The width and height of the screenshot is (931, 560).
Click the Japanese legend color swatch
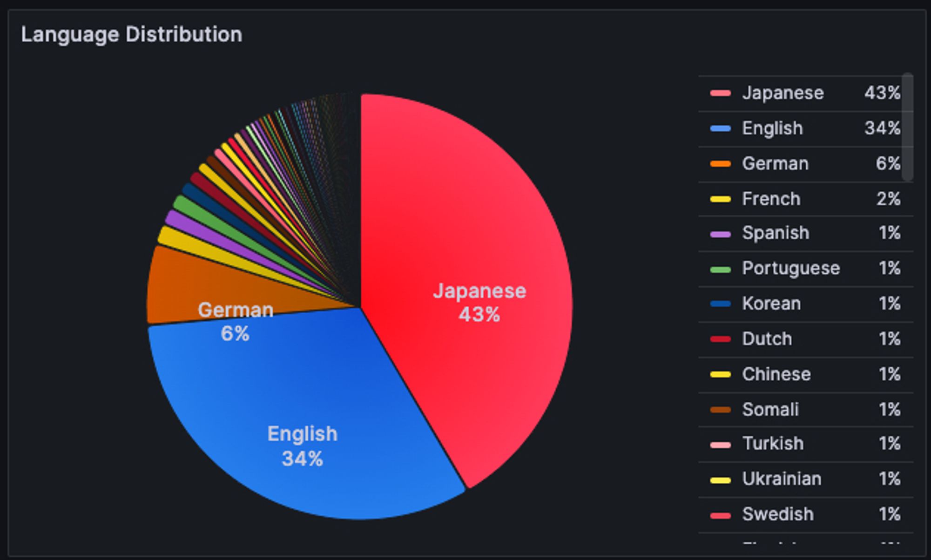pos(720,93)
